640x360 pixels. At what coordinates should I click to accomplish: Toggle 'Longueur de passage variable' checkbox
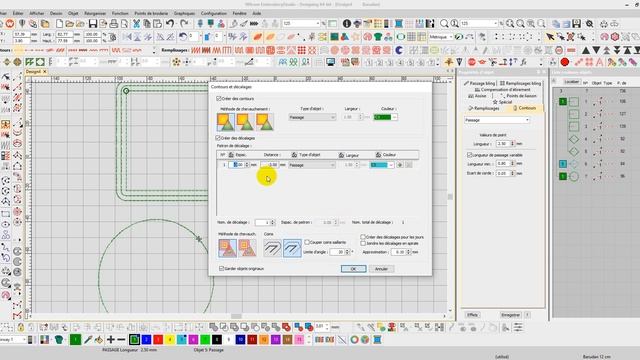click(469, 155)
